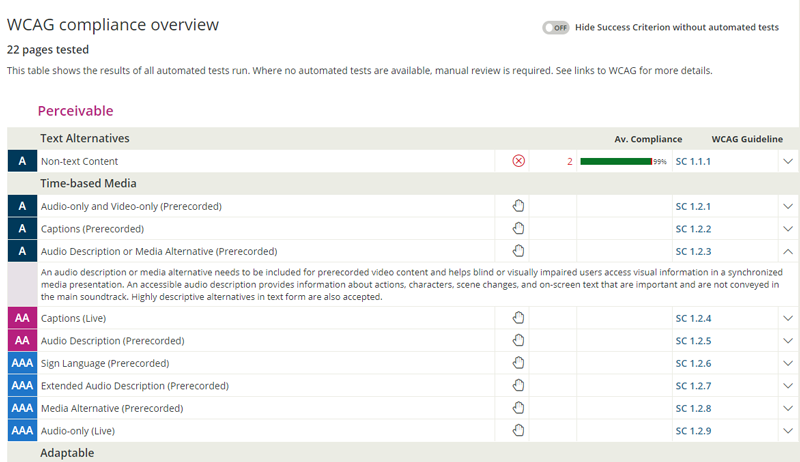Click manual review hand icon for Audio-only and Video-only
This screenshot has width=800, height=462.
tap(518, 206)
